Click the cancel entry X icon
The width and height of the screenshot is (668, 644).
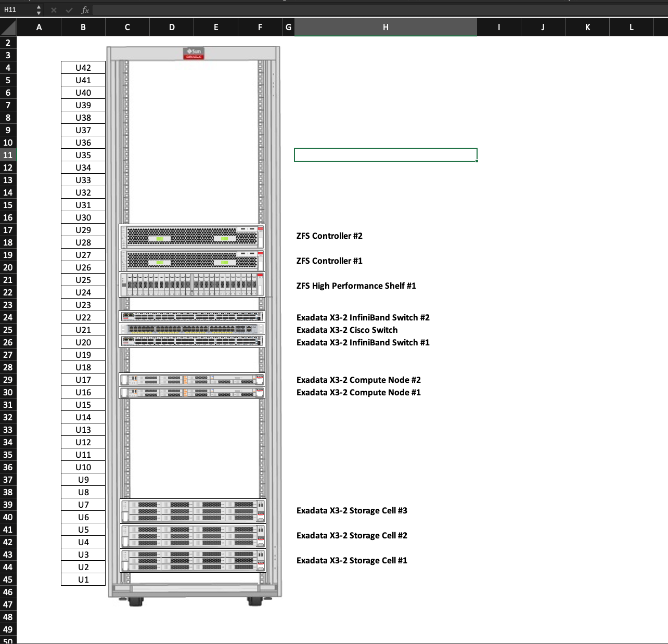pyautogui.click(x=54, y=10)
